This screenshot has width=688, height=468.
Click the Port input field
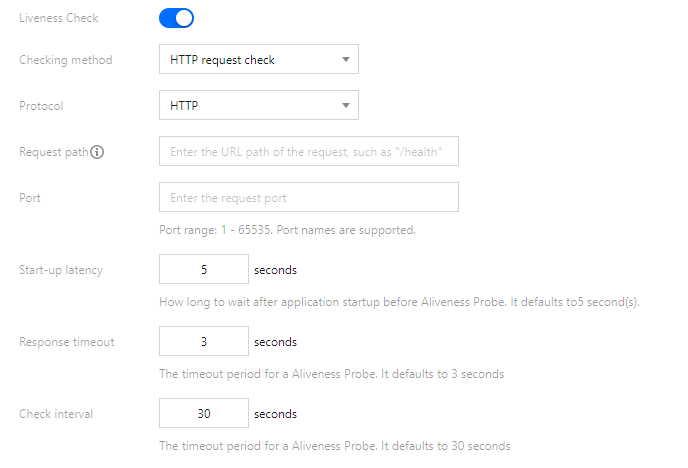click(308, 197)
